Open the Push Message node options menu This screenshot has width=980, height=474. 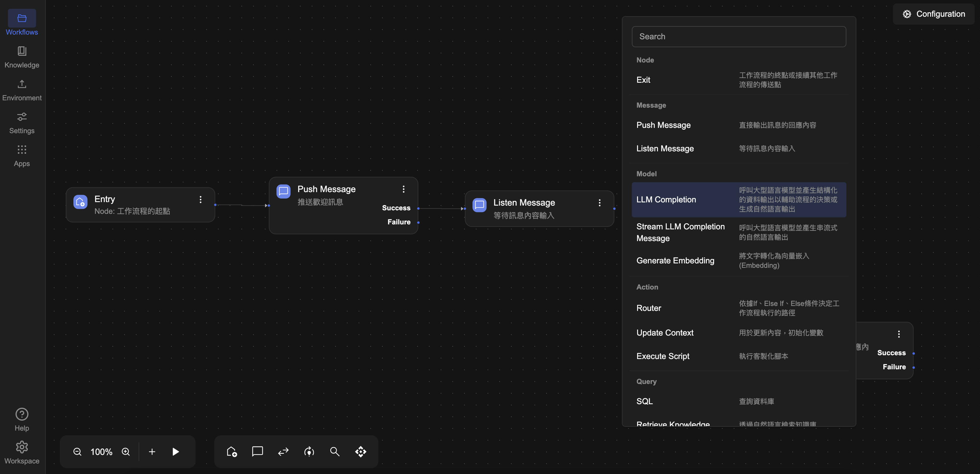(x=404, y=189)
